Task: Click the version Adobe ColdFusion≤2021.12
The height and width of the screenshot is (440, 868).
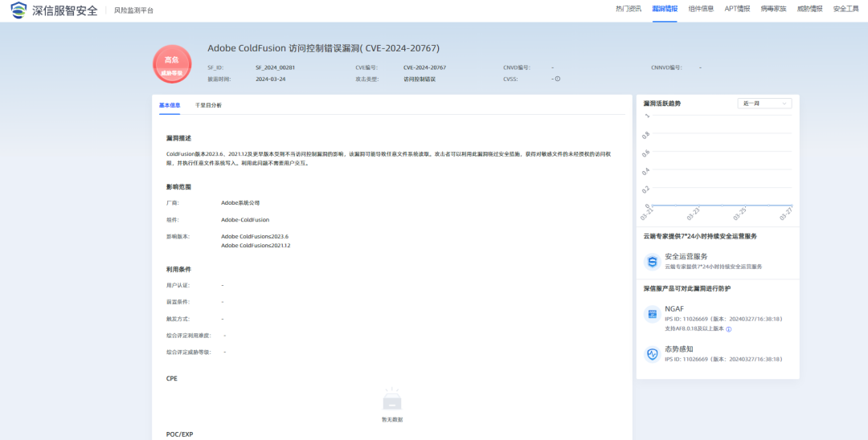Action: [x=256, y=246]
